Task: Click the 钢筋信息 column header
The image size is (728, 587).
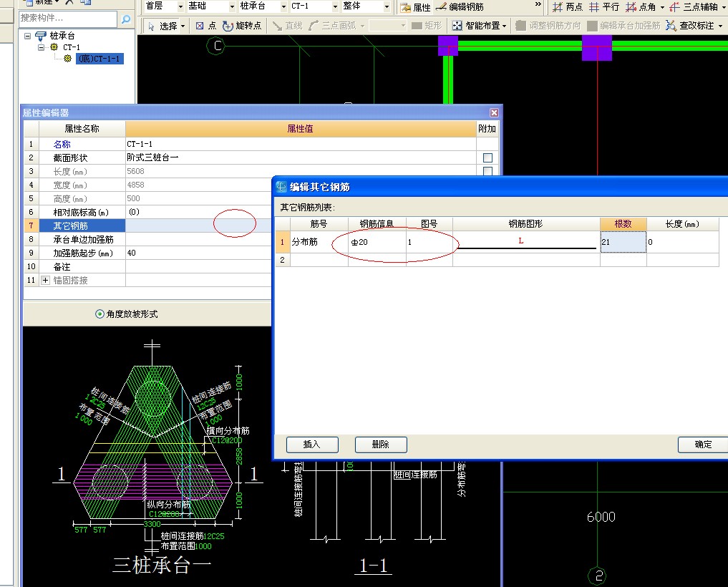Action: (x=377, y=224)
